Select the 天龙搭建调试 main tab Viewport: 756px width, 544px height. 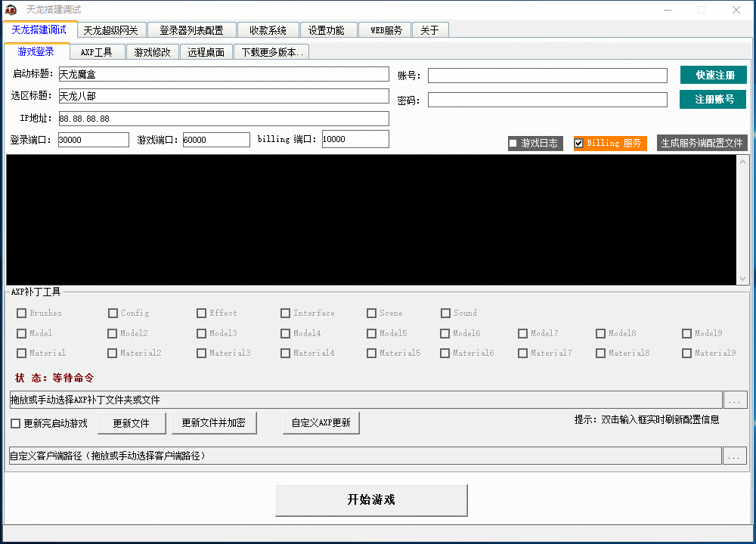[x=39, y=29]
